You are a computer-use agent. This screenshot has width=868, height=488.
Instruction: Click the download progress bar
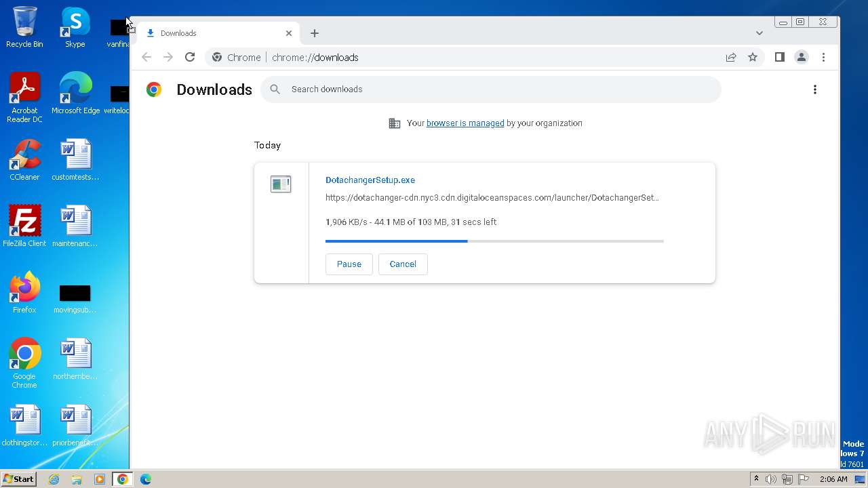pos(494,241)
